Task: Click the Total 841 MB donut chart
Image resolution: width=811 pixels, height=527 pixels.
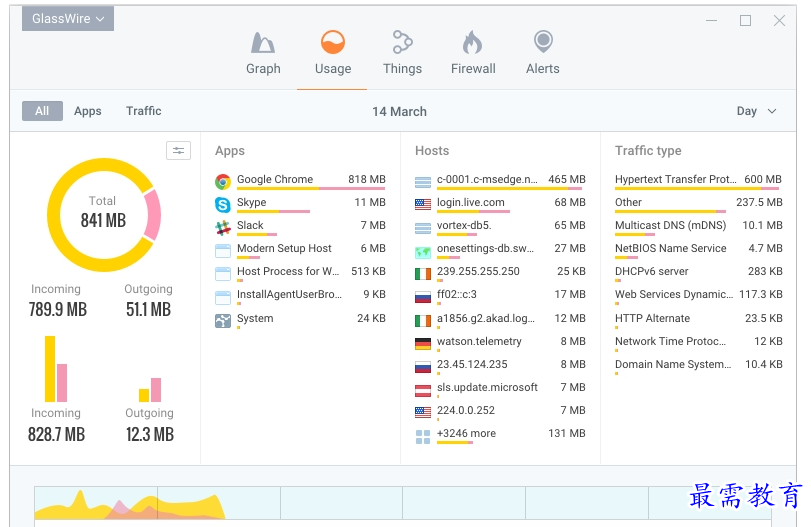Action: coord(104,215)
